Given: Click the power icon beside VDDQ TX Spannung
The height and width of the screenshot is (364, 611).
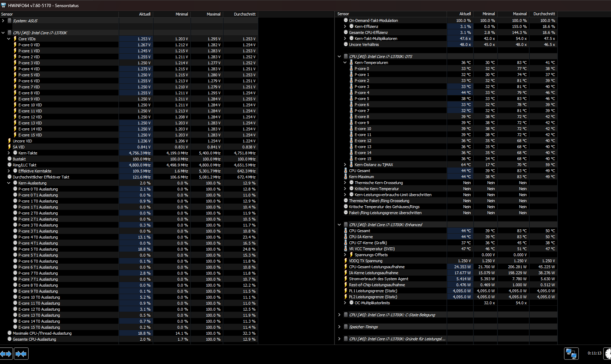Looking at the screenshot, I should tap(346, 261).
